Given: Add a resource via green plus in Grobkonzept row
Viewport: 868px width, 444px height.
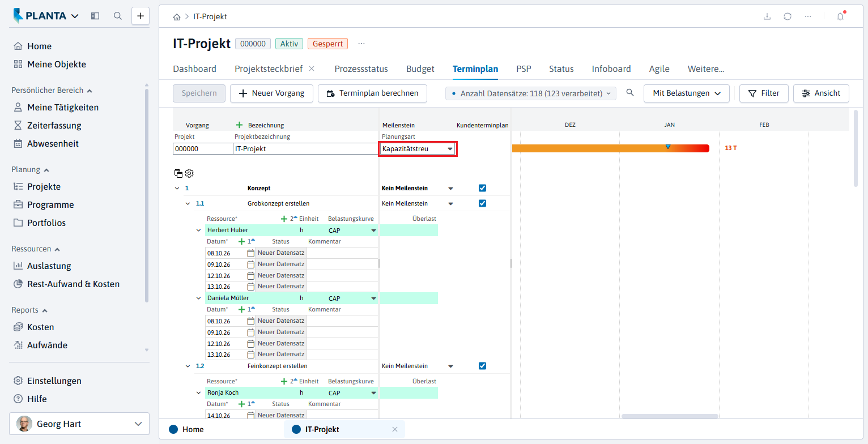Looking at the screenshot, I should 284,219.
